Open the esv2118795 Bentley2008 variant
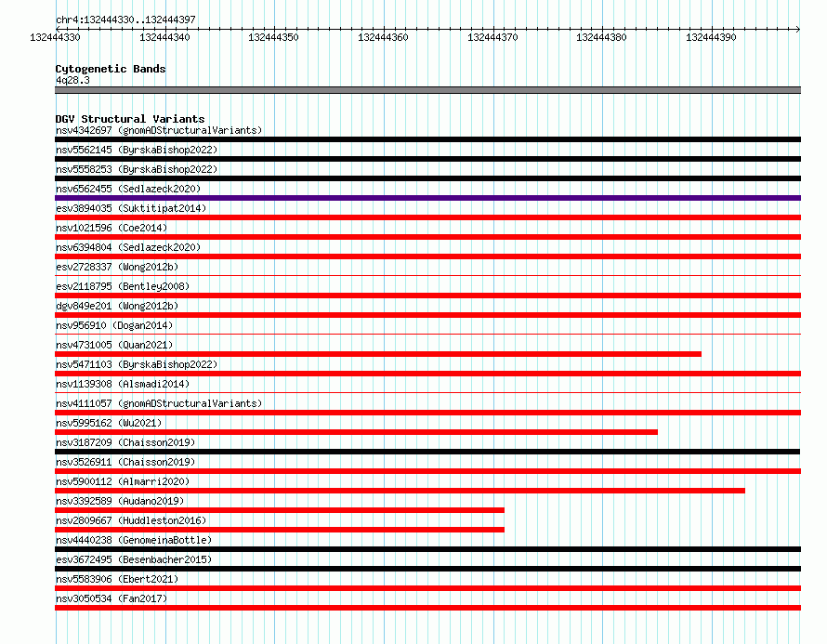827x644 pixels. [x=123, y=286]
